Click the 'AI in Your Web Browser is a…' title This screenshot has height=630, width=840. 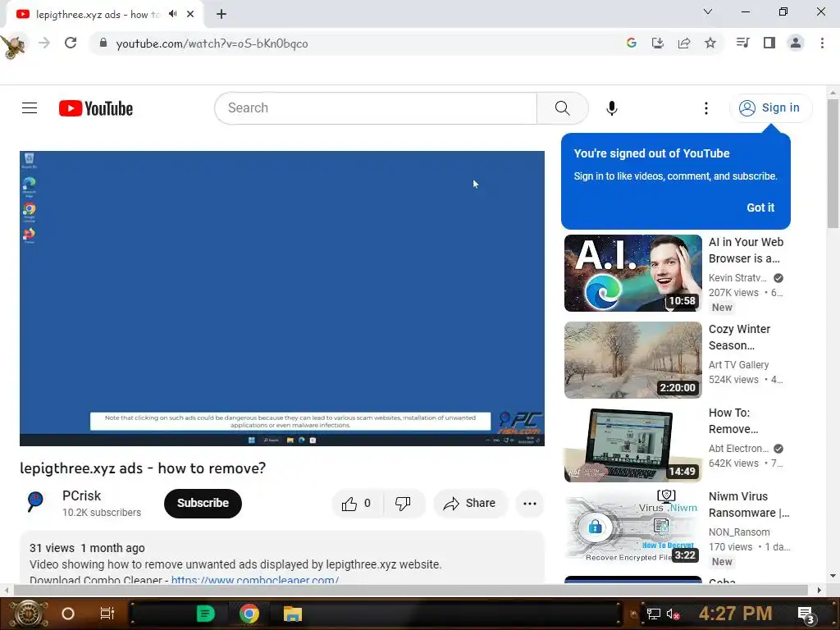tap(746, 250)
